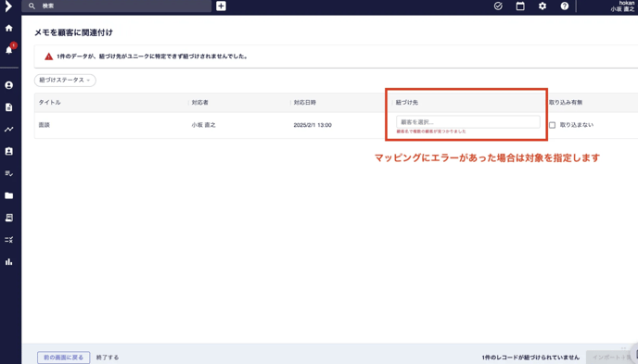The image size is (638, 364).
Task: Open the help question mark icon
Action: click(565, 6)
